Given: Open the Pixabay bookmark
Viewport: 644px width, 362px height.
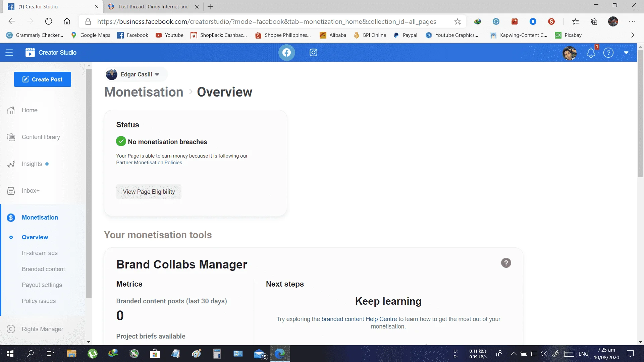Looking at the screenshot, I should [x=568, y=35].
